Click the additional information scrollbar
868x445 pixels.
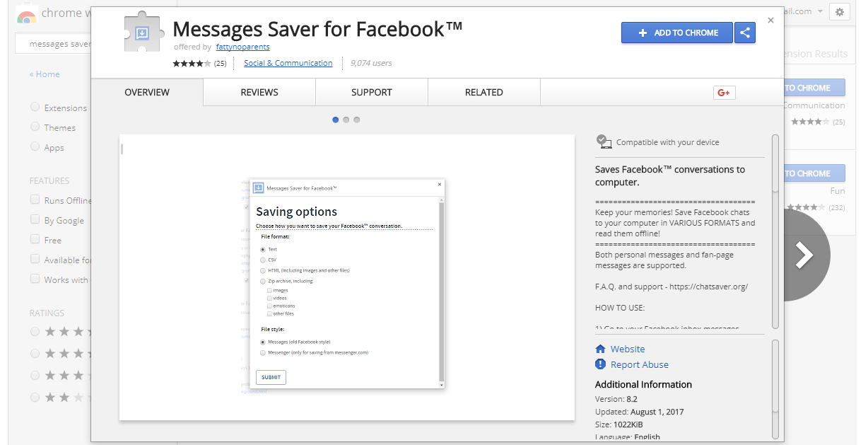click(775, 376)
